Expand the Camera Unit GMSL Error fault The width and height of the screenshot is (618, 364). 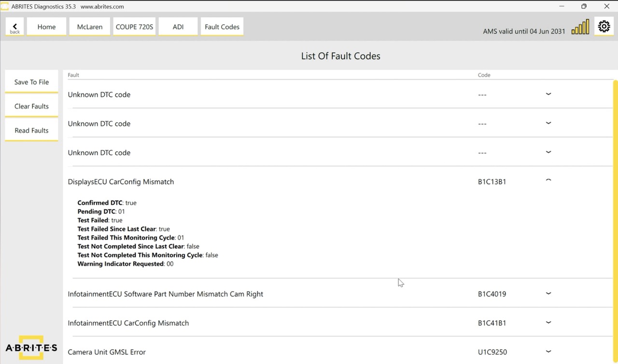pyautogui.click(x=548, y=351)
